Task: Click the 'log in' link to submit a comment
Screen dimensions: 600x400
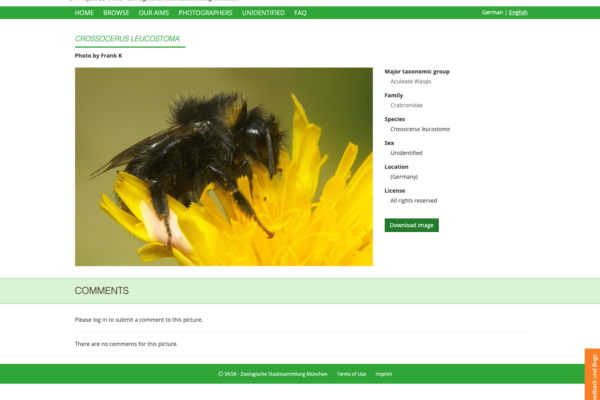Action: coord(100,320)
